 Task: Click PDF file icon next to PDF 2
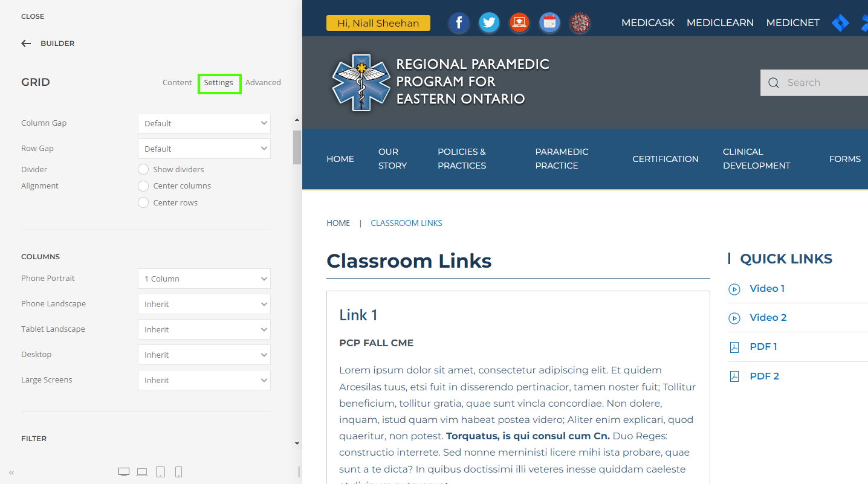[734, 376]
